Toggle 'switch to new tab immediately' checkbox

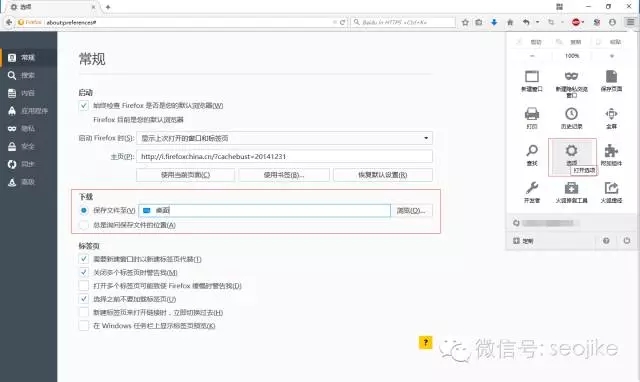[x=83, y=312]
